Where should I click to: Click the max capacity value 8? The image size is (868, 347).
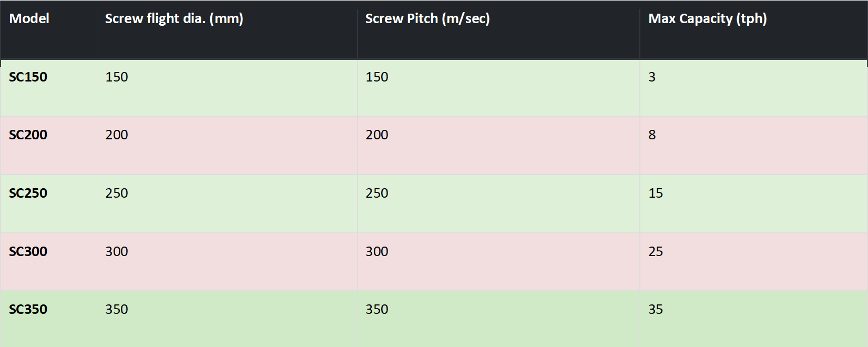(x=652, y=135)
